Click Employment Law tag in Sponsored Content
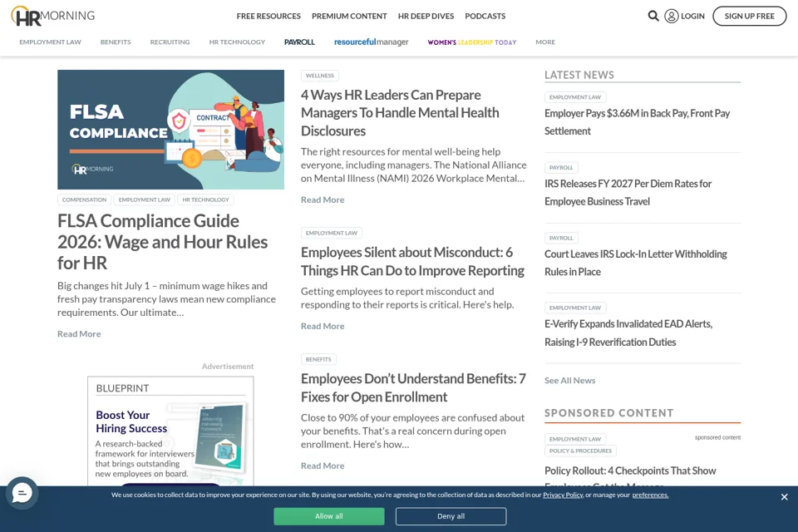Image resolution: width=798 pixels, height=532 pixels. [575, 439]
